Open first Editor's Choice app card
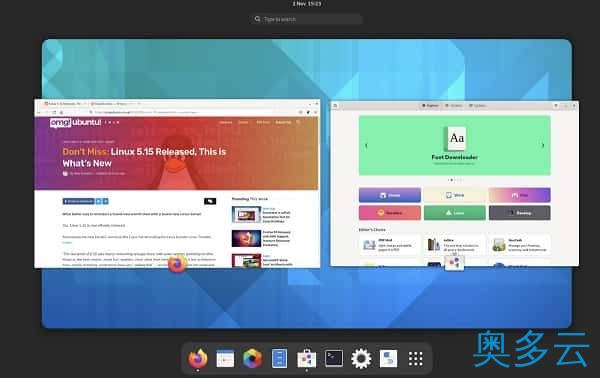This screenshot has height=378, width=600. pos(390,245)
